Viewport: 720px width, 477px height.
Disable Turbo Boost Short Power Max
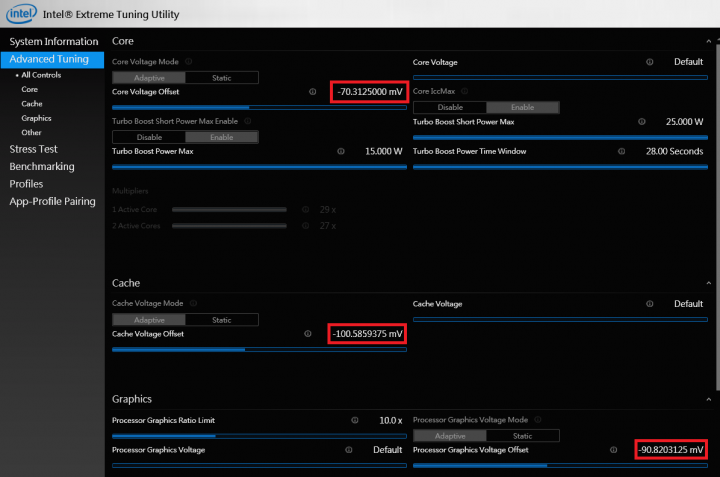click(149, 137)
